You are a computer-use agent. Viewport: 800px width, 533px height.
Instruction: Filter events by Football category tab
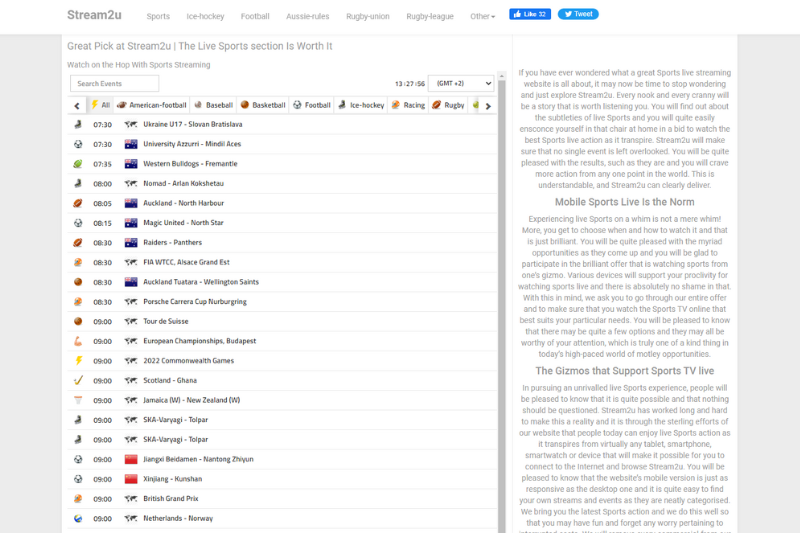click(x=312, y=105)
